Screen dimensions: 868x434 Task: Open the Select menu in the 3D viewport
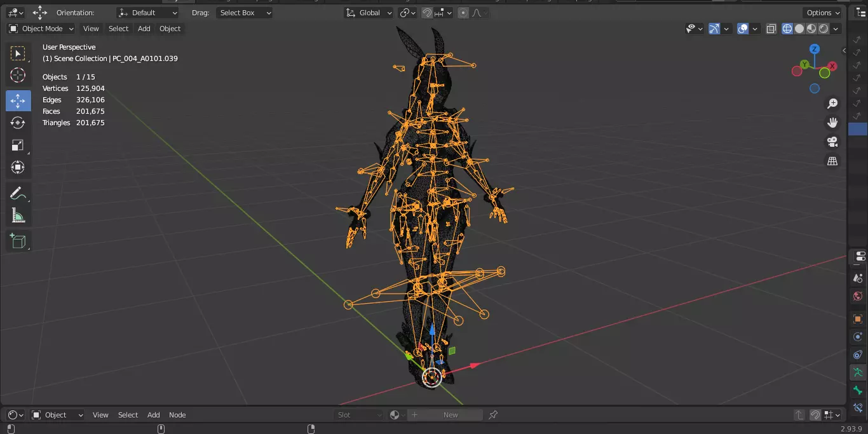coord(118,29)
